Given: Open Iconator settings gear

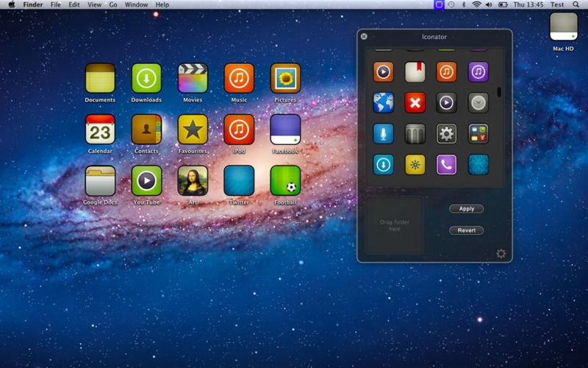Looking at the screenshot, I should 501,253.
